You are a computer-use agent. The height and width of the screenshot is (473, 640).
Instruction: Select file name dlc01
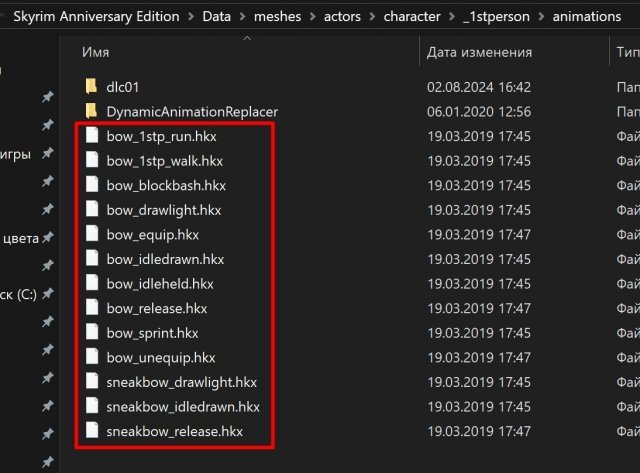[122, 87]
